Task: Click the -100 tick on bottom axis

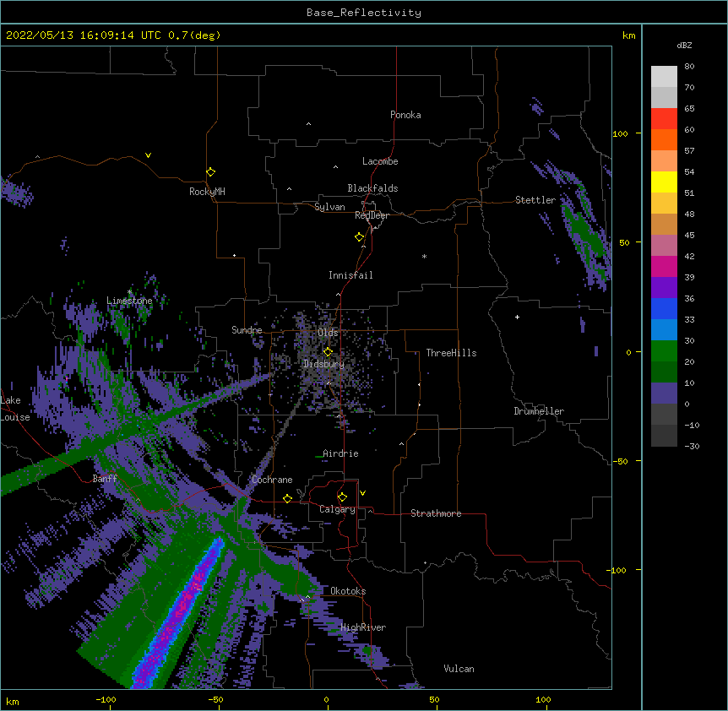Action: [x=106, y=699]
